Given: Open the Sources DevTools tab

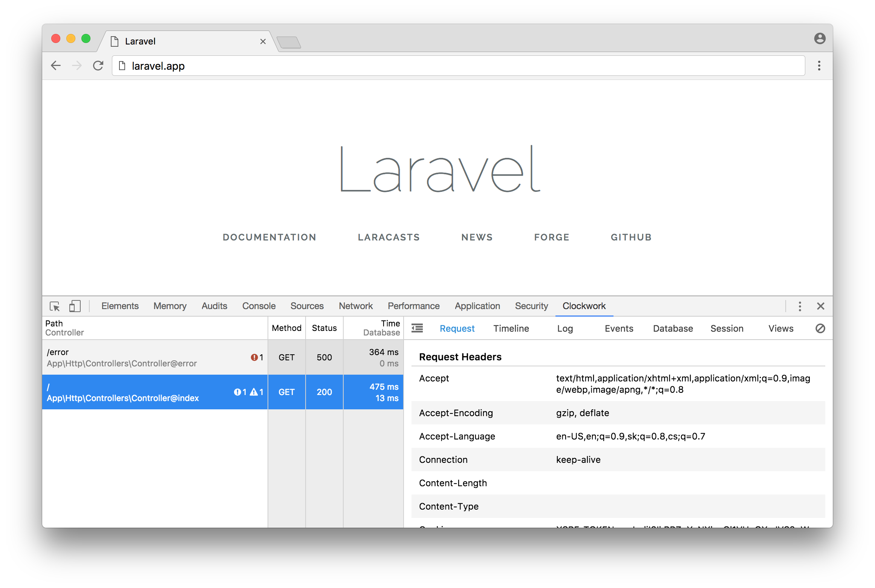Looking at the screenshot, I should (307, 306).
